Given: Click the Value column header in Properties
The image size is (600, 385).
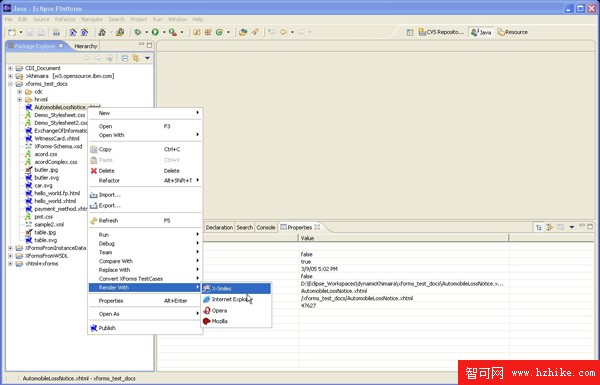Looking at the screenshot, I should pyautogui.click(x=404, y=238).
